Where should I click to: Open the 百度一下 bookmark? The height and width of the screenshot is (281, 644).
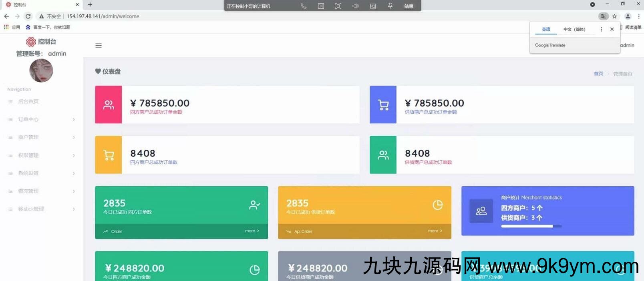pyautogui.click(x=48, y=27)
